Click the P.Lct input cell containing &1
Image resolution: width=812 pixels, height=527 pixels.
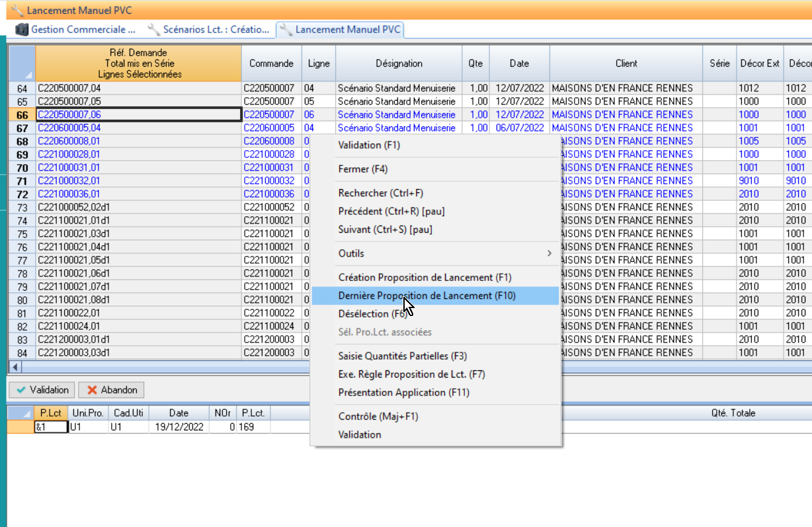click(51, 427)
